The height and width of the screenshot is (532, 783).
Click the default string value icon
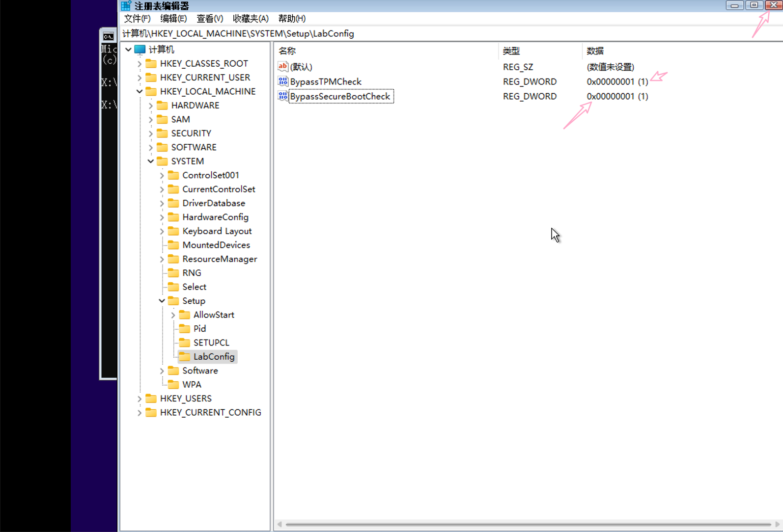pos(283,67)
